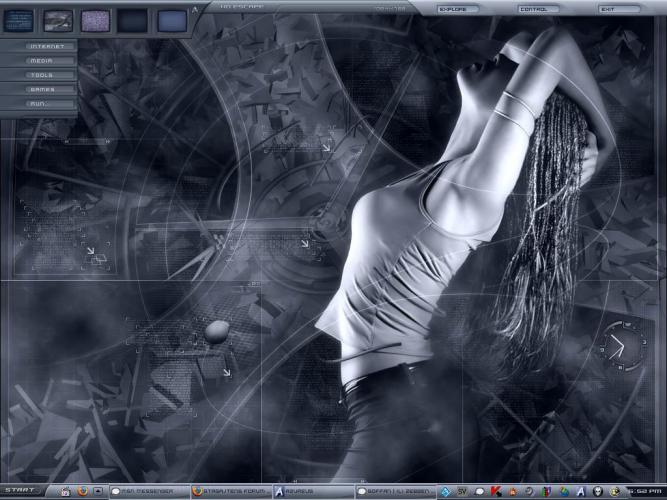The width and height of the screenshot is (667, 500).
Task: Select the Run... menu entry
Action: (x=42, y=103)
